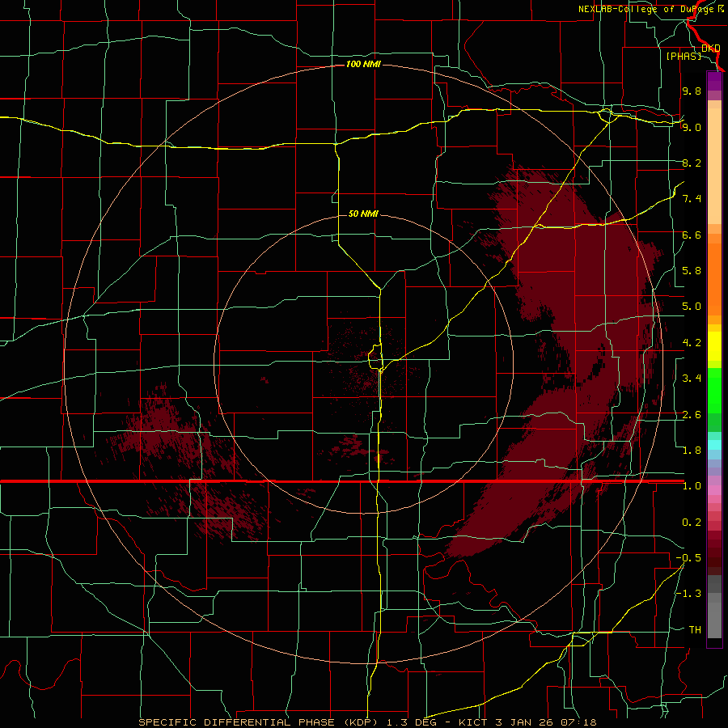Viewport: 728px width, 728px height.
Task: Click the 50 NMI range ring label
Action: coord(363,214)
